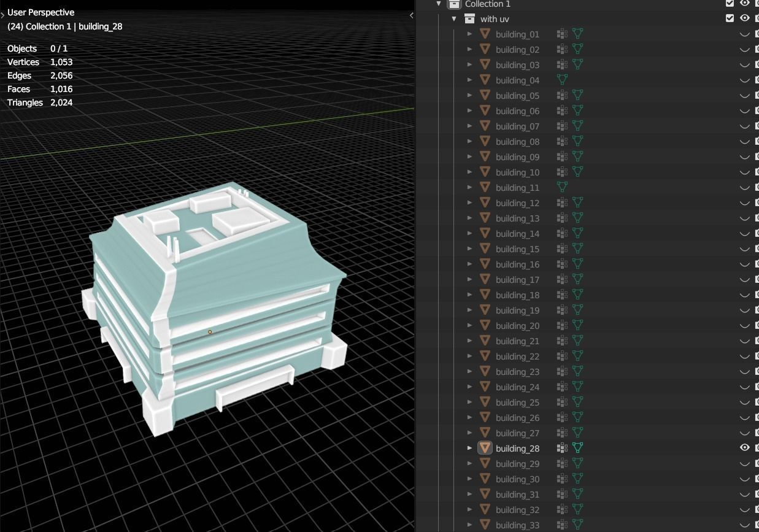Click building_15 orange object icon
This screenshot has width=759, height=532.
[x=485, y=249]
